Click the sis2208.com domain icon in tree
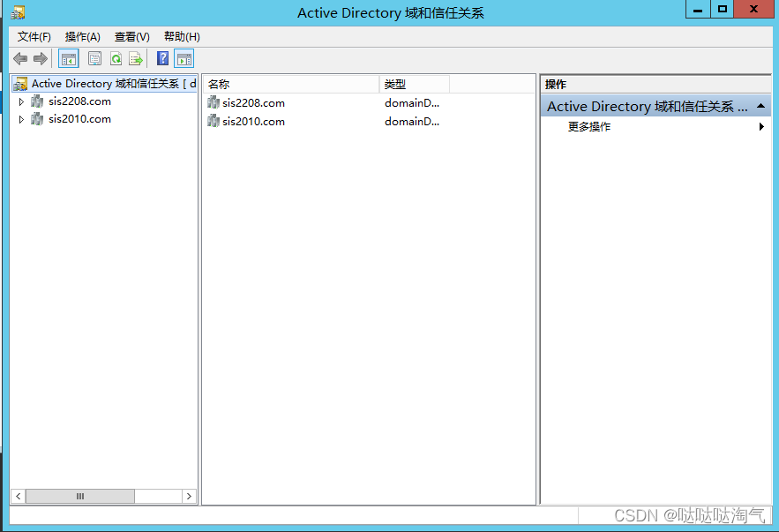Viewport: 779px width, 532px height. coord(37,101)
